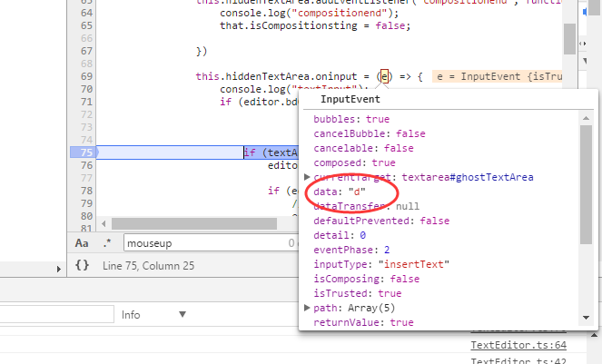
Task: Click the 'bubbles: true' property
Action: tap(351, 119)
